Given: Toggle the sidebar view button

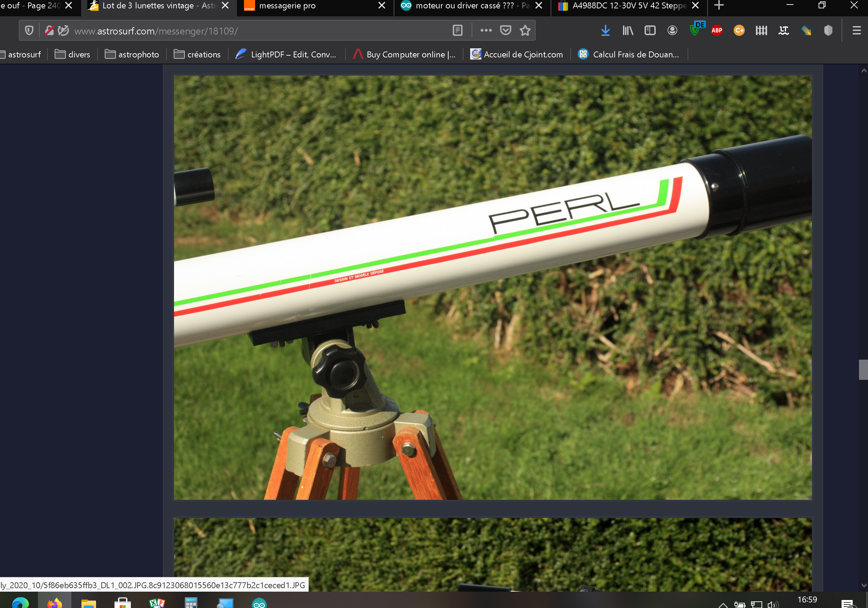Looking at the screenshot, I should tap(650, 31).
